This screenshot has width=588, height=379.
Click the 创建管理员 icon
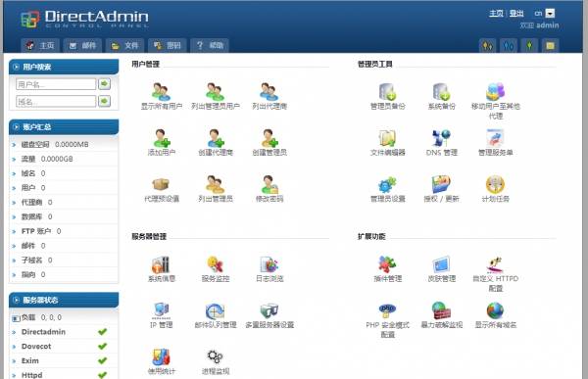(x=269, y=138)
